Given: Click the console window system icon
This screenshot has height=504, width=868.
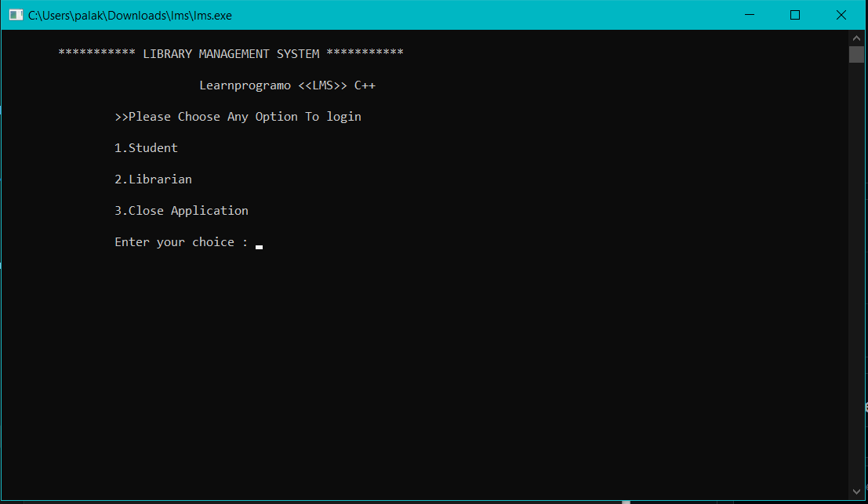Looking at the screenshot, I should tap(15, 14).
